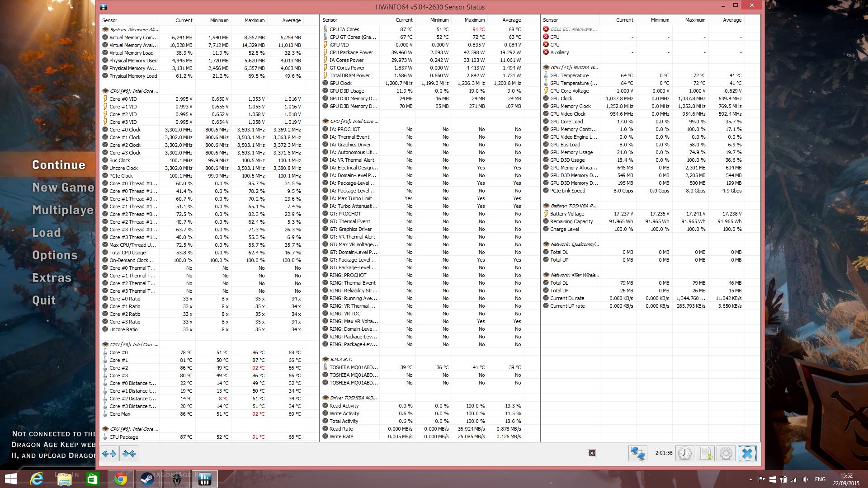Image resolution: width=868 pixels, height=488 pixels.
Task: Open the volume speaker tray icon
Action: [805, 479]
